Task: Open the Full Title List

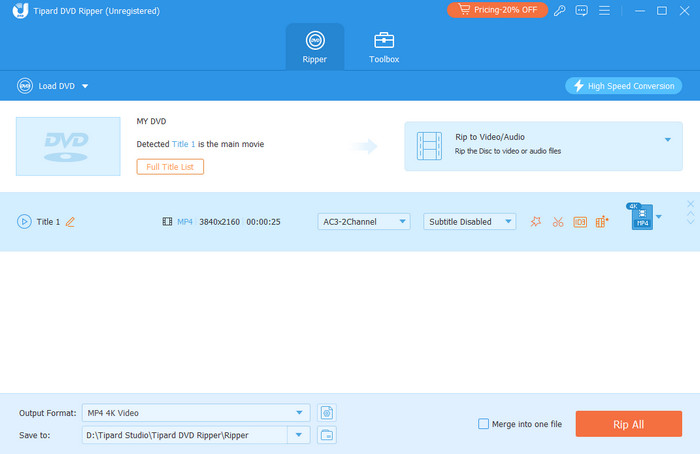Action: tap(170, 167)
